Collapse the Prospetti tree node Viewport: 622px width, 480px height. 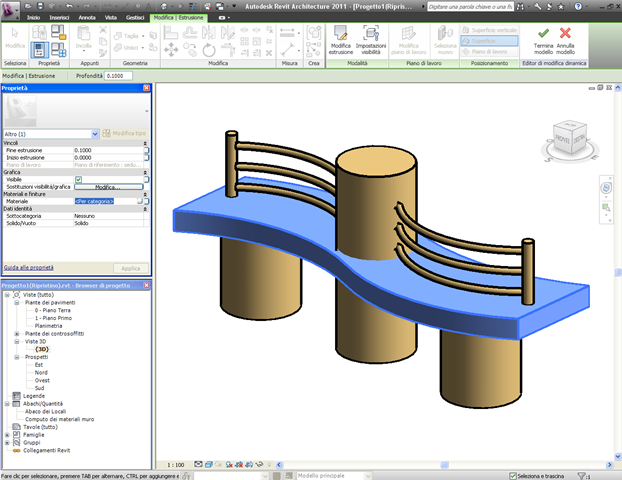coord(17,356)
